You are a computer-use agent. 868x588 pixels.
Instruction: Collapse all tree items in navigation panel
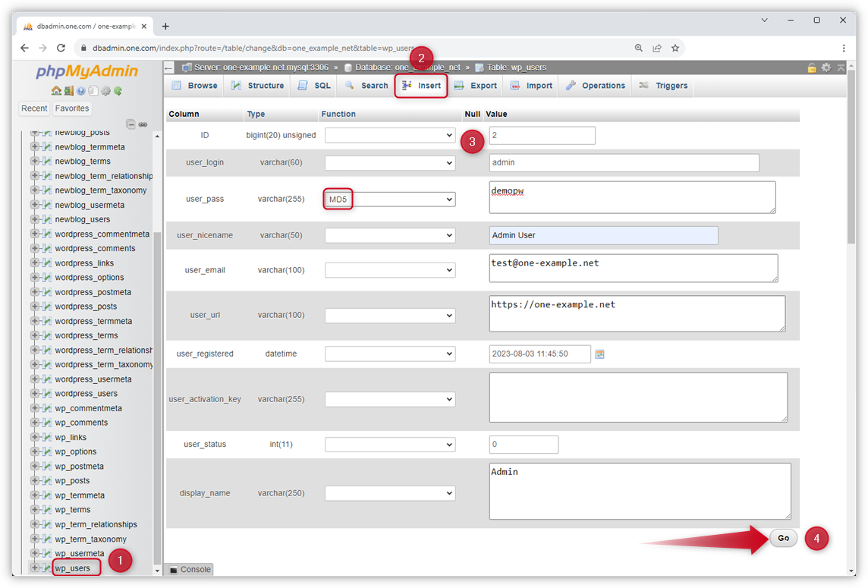point(131,124)
